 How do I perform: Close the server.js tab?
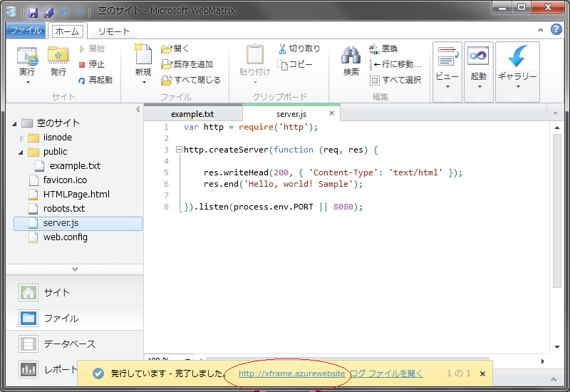coord(331,113)
